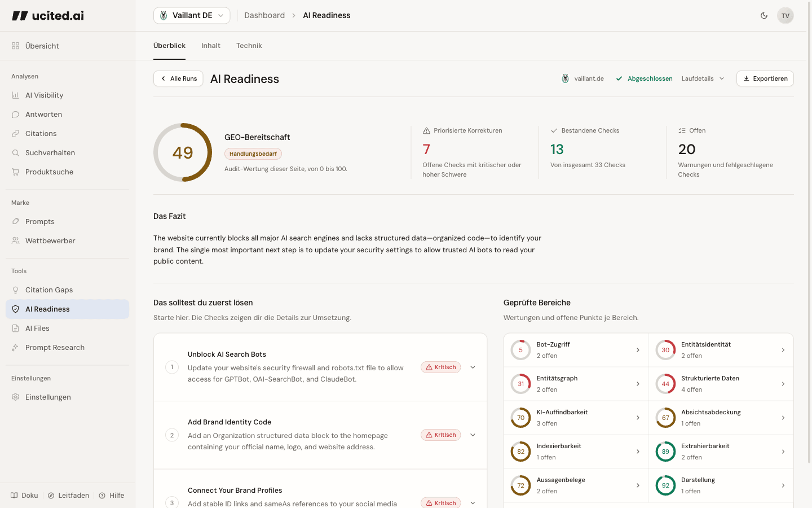
Task: Open the TV user avatar menu
Action: (x=785, y=16)
